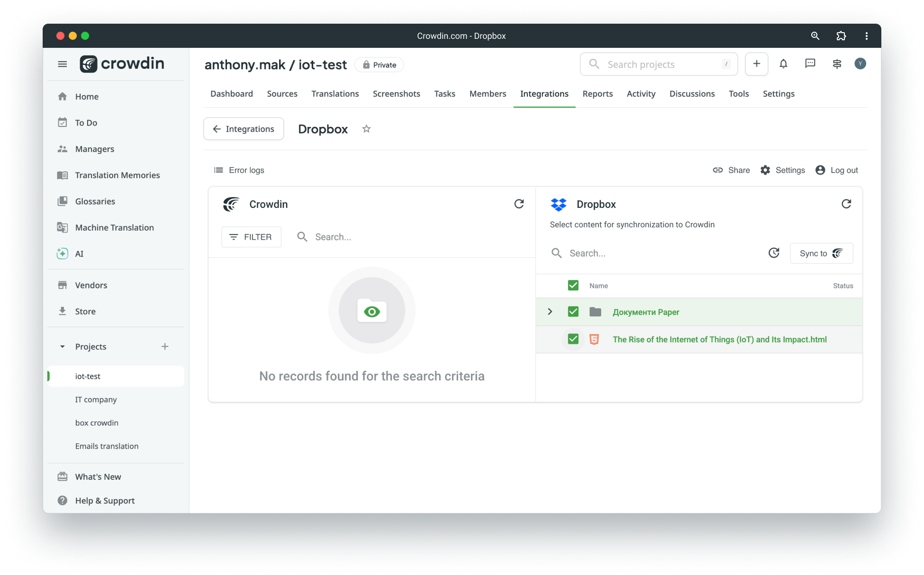924x575 pixels.
Task: Click the Private badge
Action: point(379,65)
